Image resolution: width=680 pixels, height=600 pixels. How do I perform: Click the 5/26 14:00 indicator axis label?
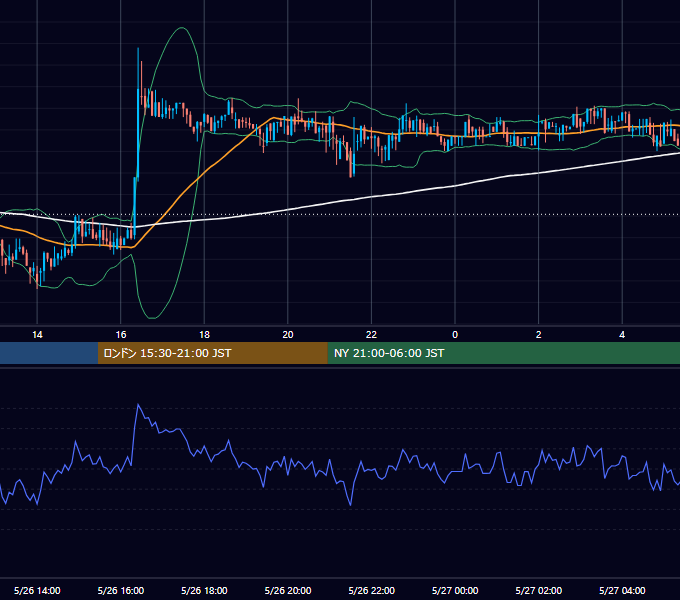37,590
